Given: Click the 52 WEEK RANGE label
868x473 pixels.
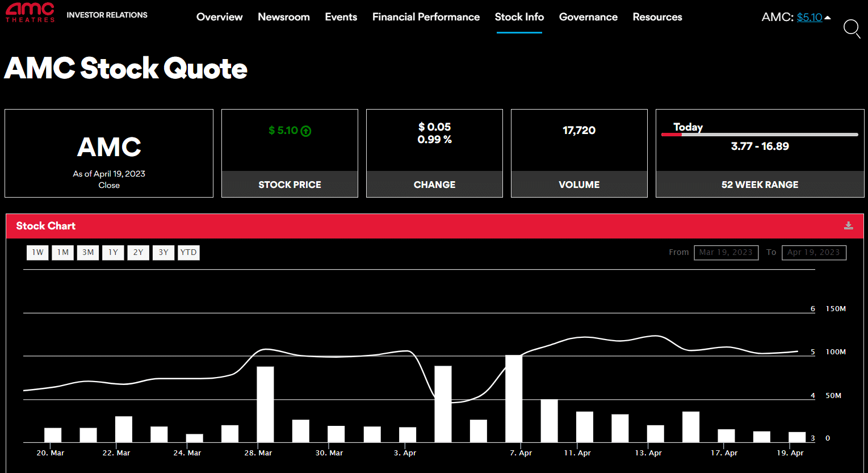Looking at the screenshot, I should [x=760, y=185].
